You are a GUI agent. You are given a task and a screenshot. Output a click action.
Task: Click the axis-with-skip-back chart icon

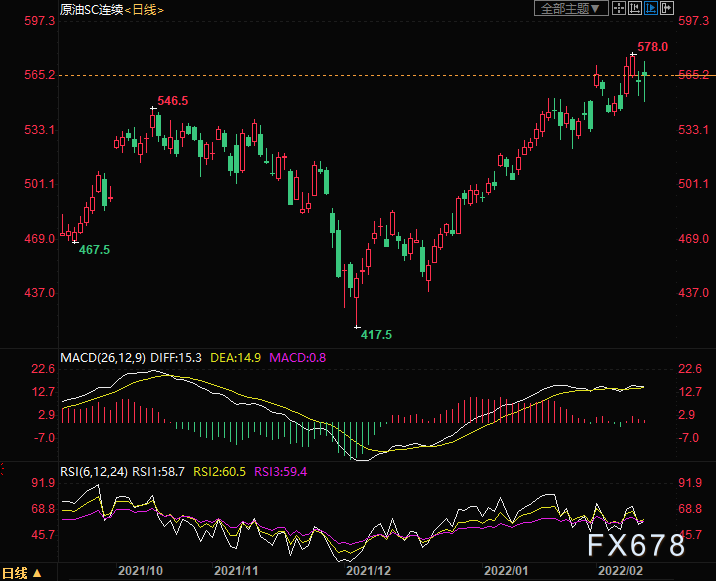[635, 8]
